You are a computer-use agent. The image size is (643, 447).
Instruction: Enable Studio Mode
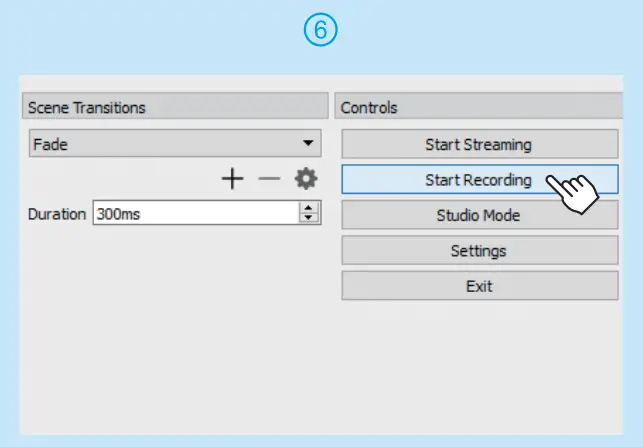(x=479, y=215)
